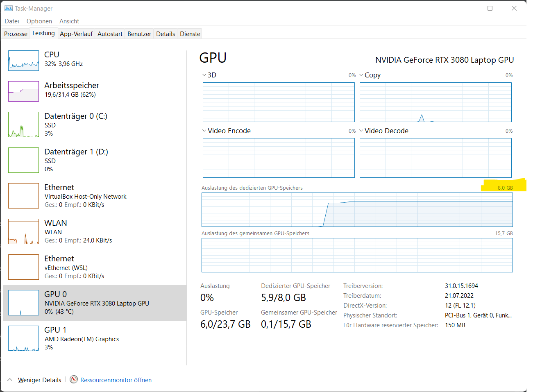
Task: Select the Arbeitsspeicher mini graph
Action: pyautogui.click(x=23, y=91)
